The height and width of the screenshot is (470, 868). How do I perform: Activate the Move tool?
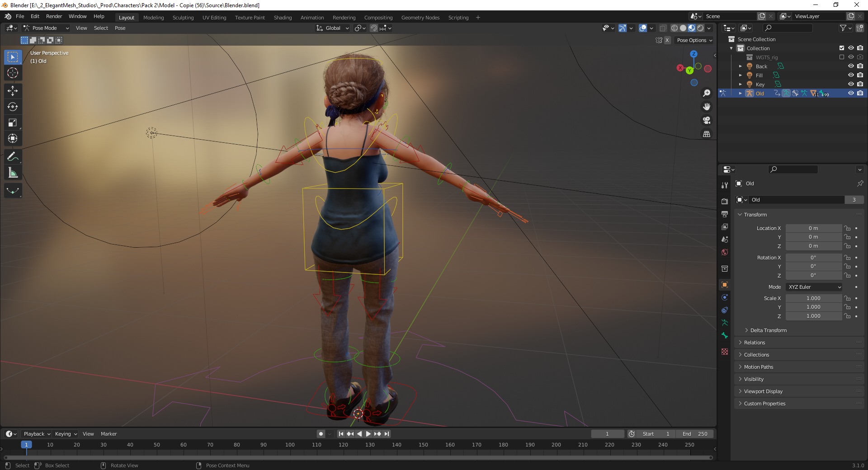point(13,91)
